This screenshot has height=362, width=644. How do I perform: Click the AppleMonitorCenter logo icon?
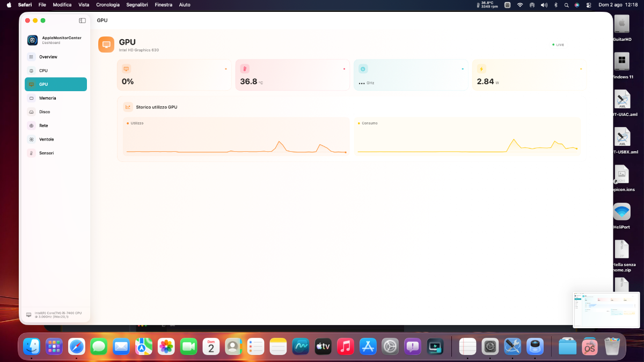click(33, 40)
